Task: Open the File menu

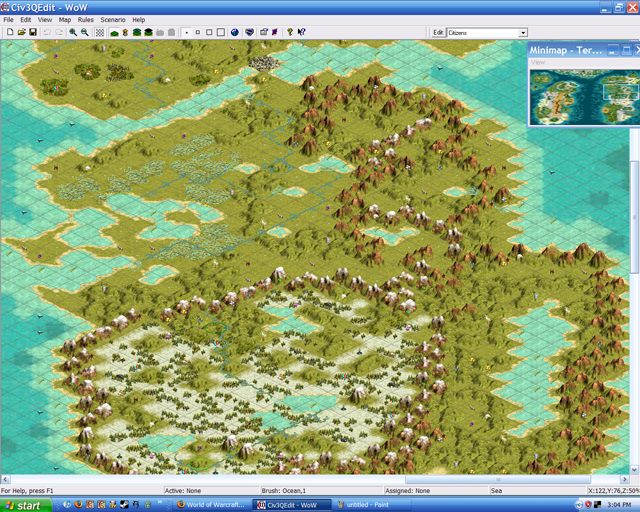Action: 8,20
